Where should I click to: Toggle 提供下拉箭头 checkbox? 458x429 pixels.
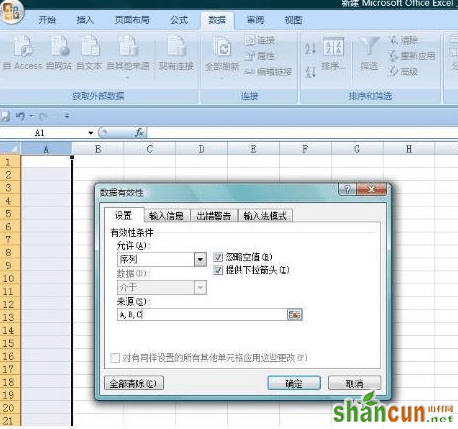218,270
